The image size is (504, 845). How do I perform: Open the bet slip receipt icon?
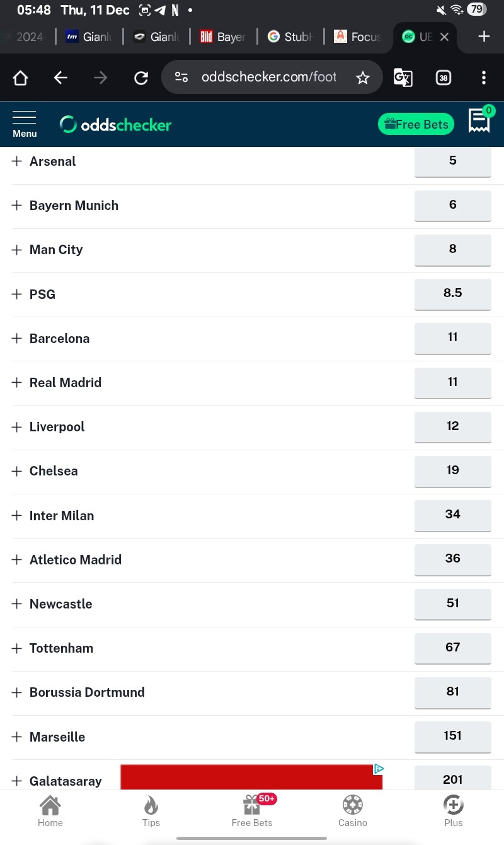coord(479,120)
